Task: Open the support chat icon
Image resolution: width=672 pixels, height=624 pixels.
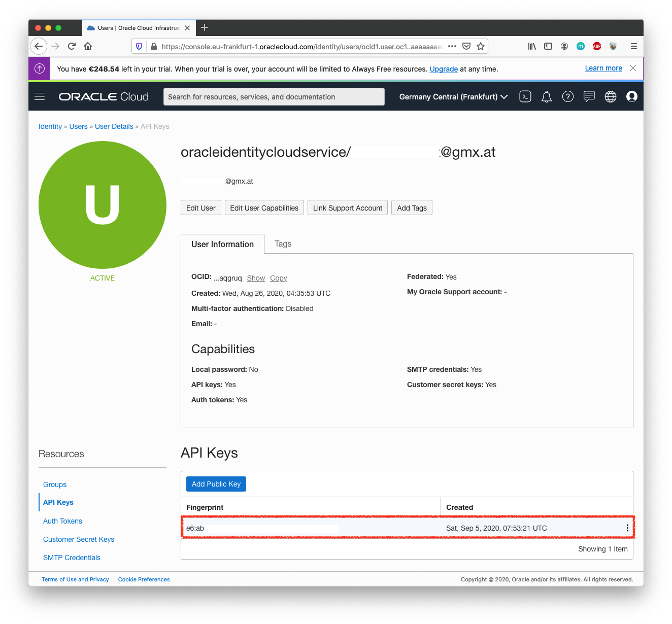Action: point(589,96)
